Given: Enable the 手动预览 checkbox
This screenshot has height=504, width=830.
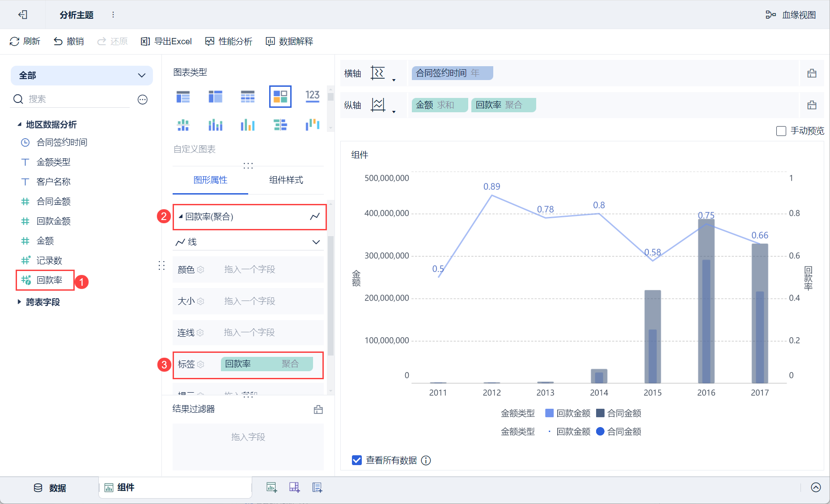Looking at the screenshot, I should pos(781,131).
